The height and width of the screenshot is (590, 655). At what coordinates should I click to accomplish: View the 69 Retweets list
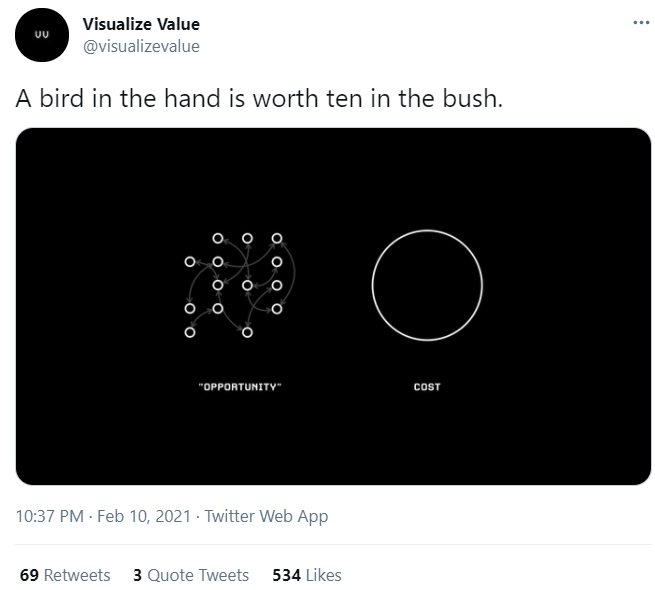coord(65,575)
